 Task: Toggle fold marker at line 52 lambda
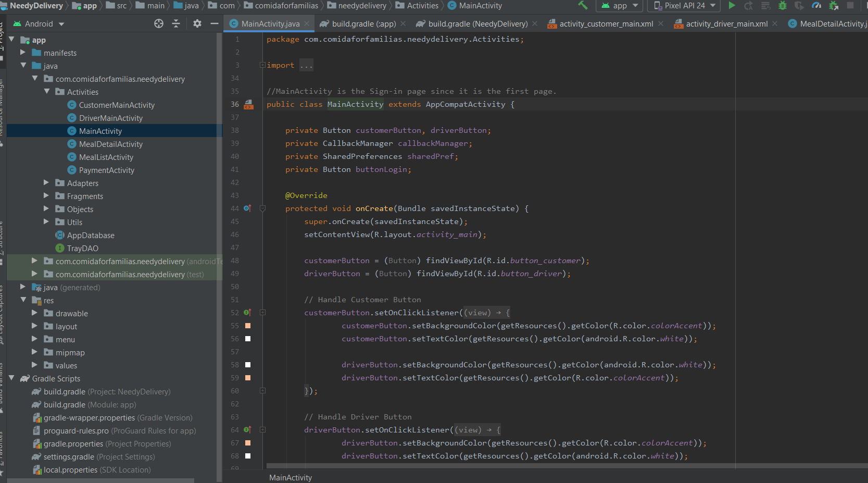[x=263, y=313]
